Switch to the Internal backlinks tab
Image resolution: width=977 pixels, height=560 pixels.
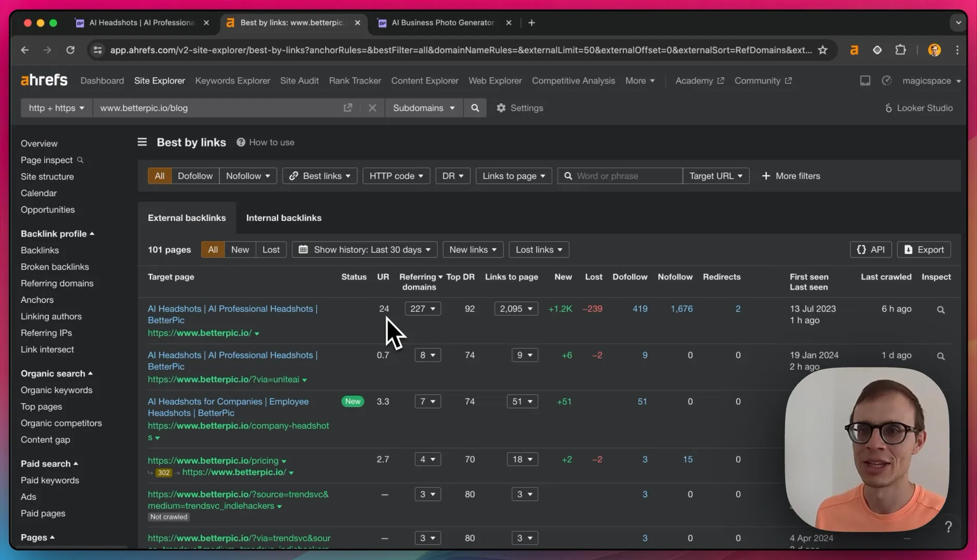pyautogui.click(x=284, y=218)
